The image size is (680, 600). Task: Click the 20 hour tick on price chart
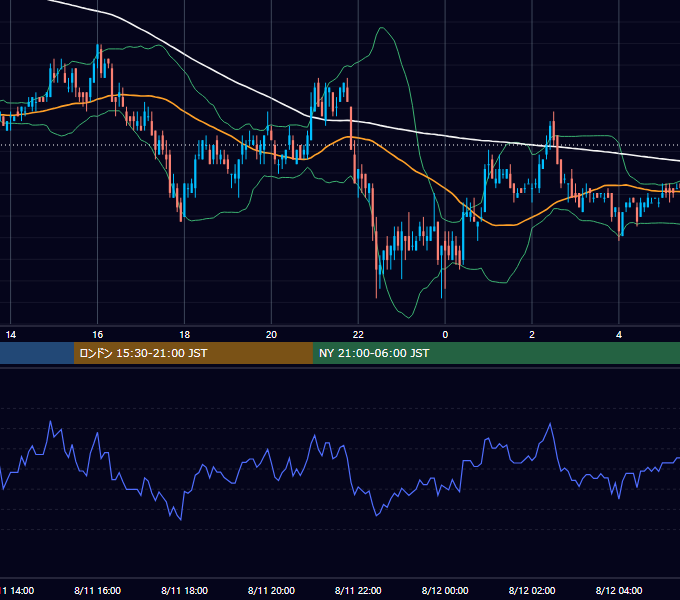(271, 334)
